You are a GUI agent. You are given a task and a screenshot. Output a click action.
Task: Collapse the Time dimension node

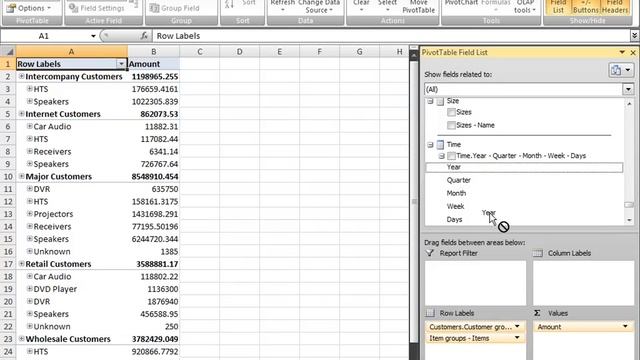click(x=430, y=144)
